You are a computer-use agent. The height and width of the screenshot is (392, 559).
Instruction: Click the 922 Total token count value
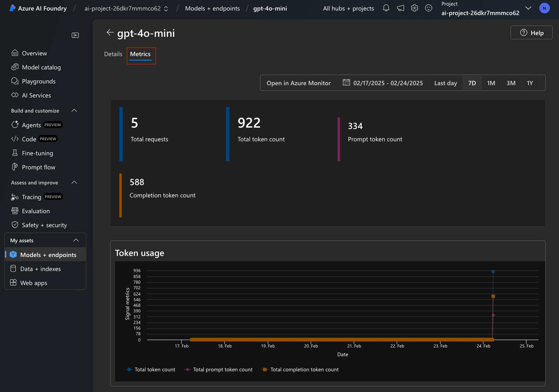click(x=249, y=123)
